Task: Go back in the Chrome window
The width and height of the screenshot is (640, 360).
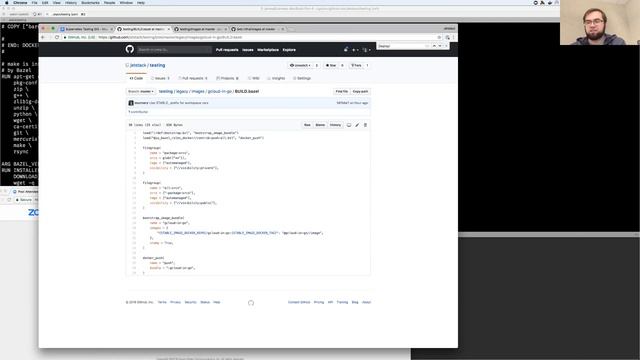Action: pos(42,37)
